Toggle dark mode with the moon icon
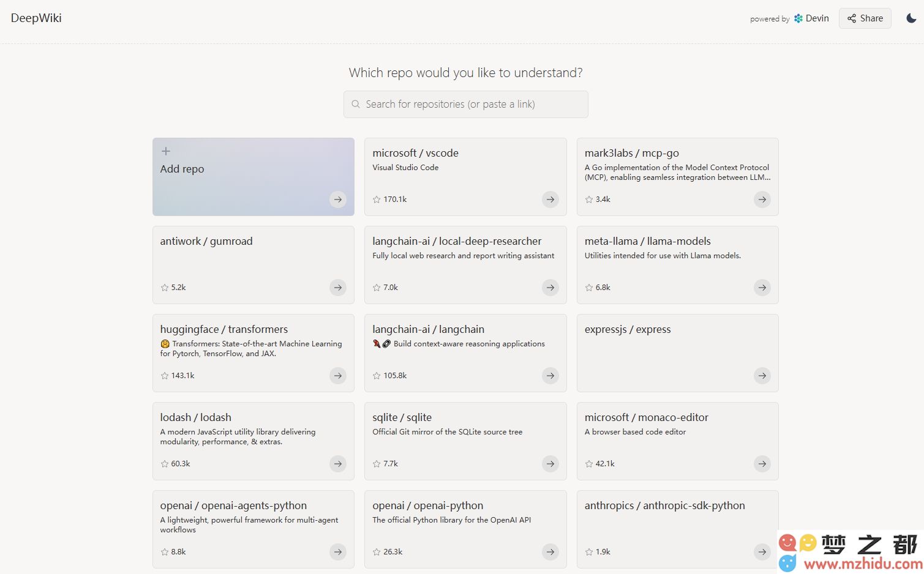This screenshot has width=924, height=574. tap(911, 18)
